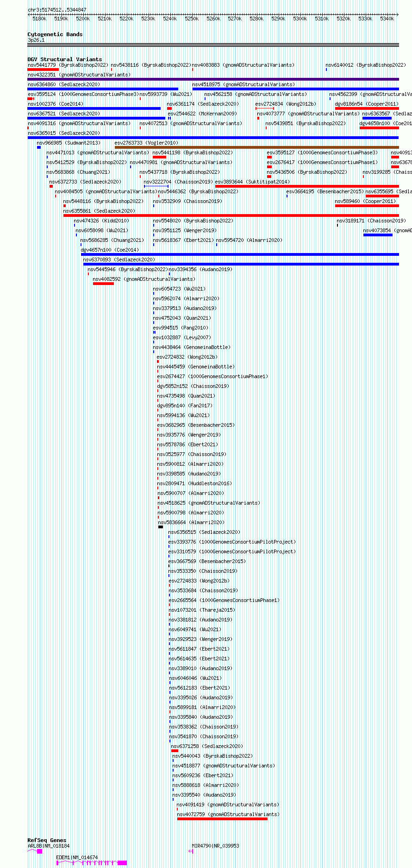
Task: Click the dgv8186n54 (Cooper2011) label
Action: 367,104
